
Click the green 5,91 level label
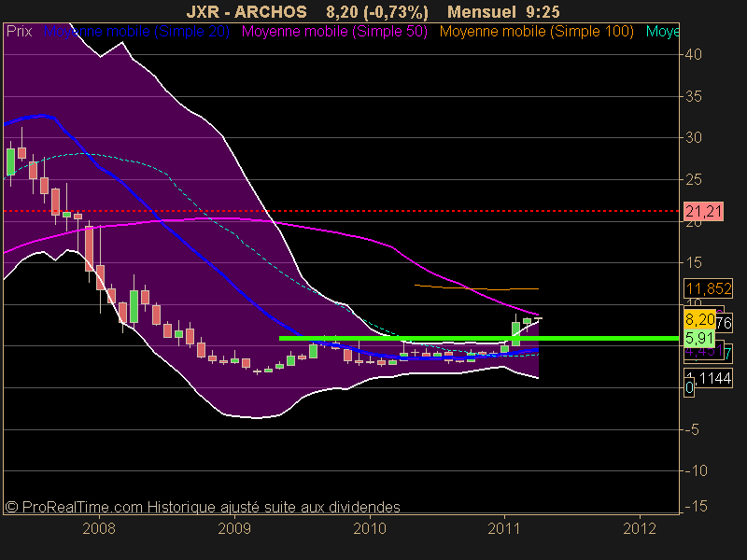coord(699,339)
